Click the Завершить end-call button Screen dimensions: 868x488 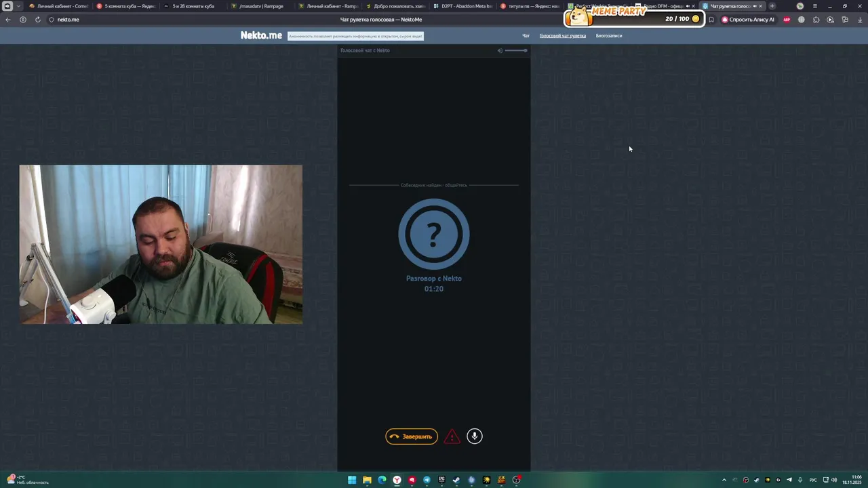tap(412, 436)
